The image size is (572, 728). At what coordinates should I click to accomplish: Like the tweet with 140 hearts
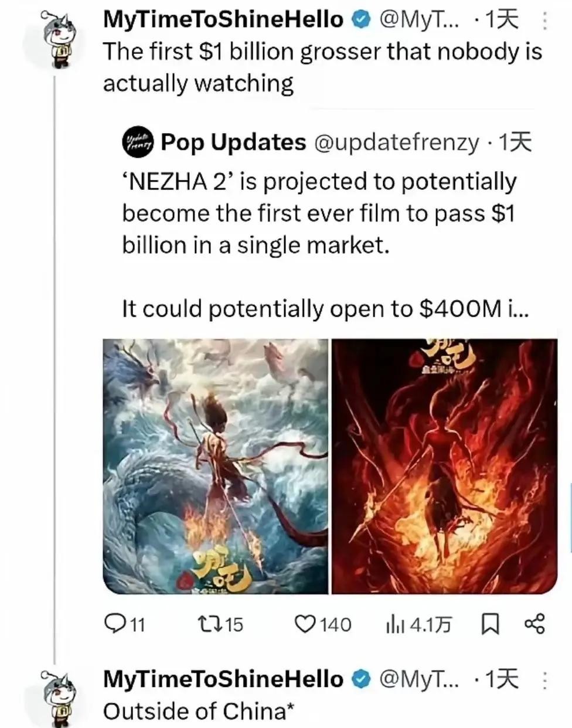305,624
